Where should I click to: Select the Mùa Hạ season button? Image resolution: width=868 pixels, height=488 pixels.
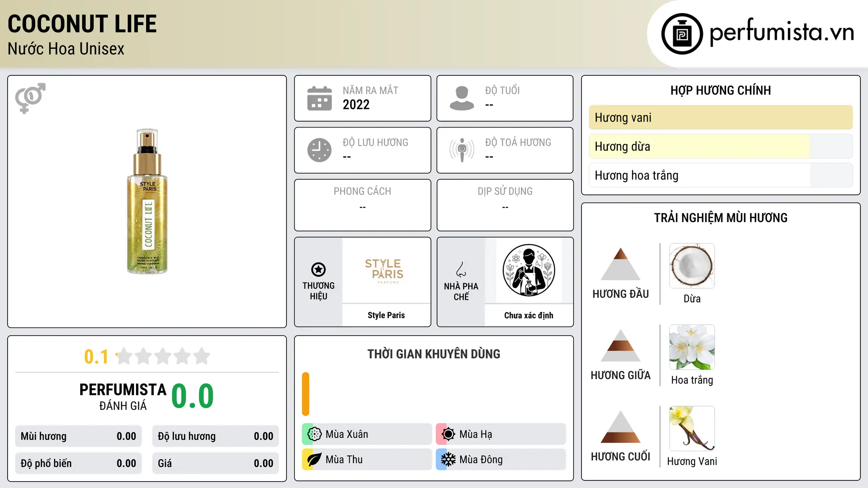[x=501, y=434]
